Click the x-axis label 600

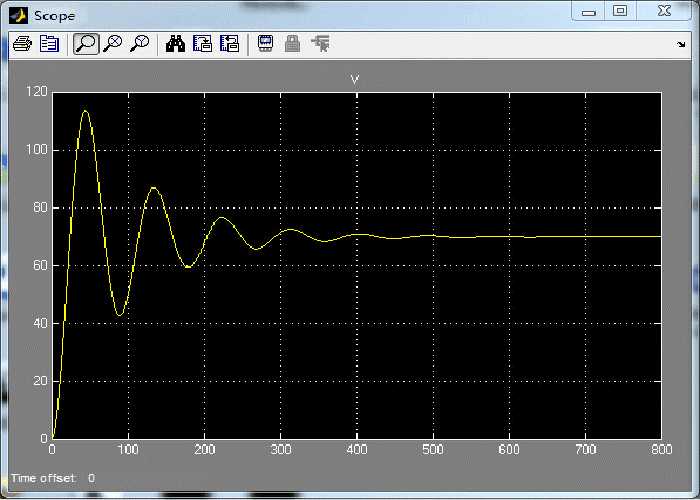pyautogui.click(x=509, y=449)
